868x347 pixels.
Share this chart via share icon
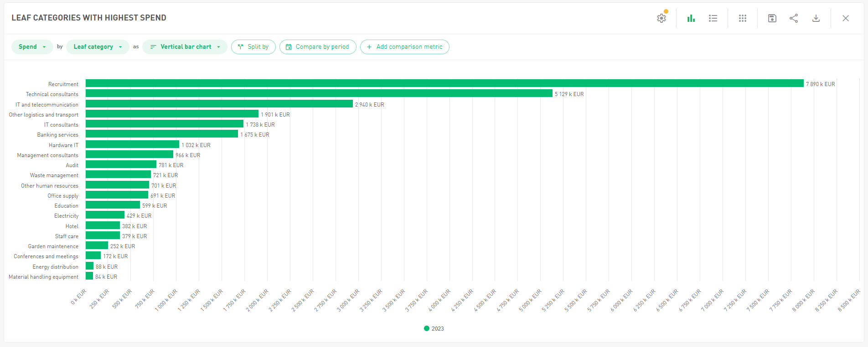coord(794,18)
